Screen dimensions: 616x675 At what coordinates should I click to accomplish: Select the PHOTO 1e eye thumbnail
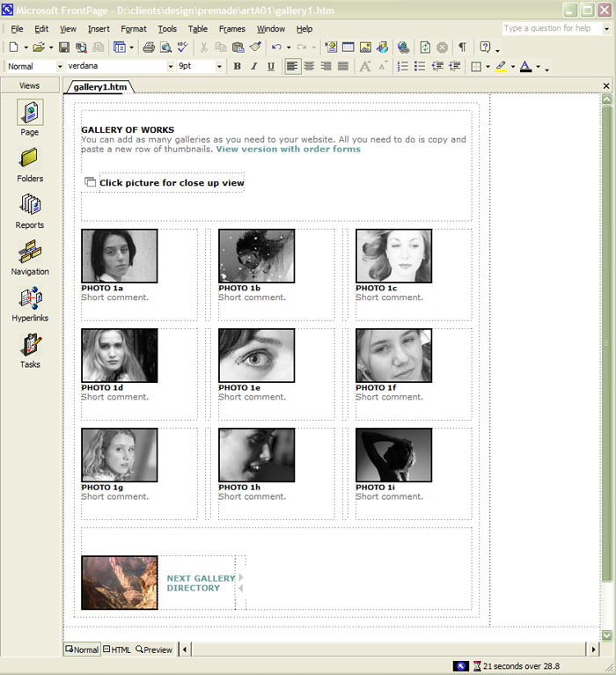click(x=256, y=356)
